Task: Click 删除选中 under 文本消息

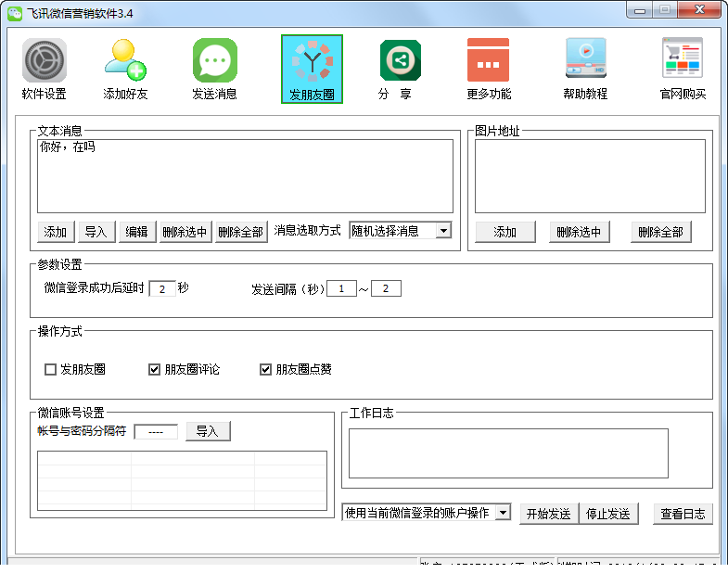Action: click(x=185, y=232)
